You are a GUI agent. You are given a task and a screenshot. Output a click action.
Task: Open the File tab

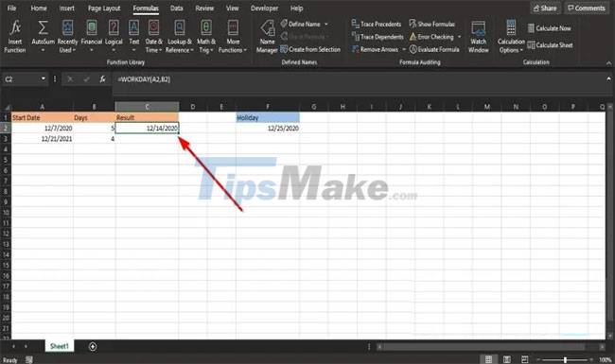point(11,8)
